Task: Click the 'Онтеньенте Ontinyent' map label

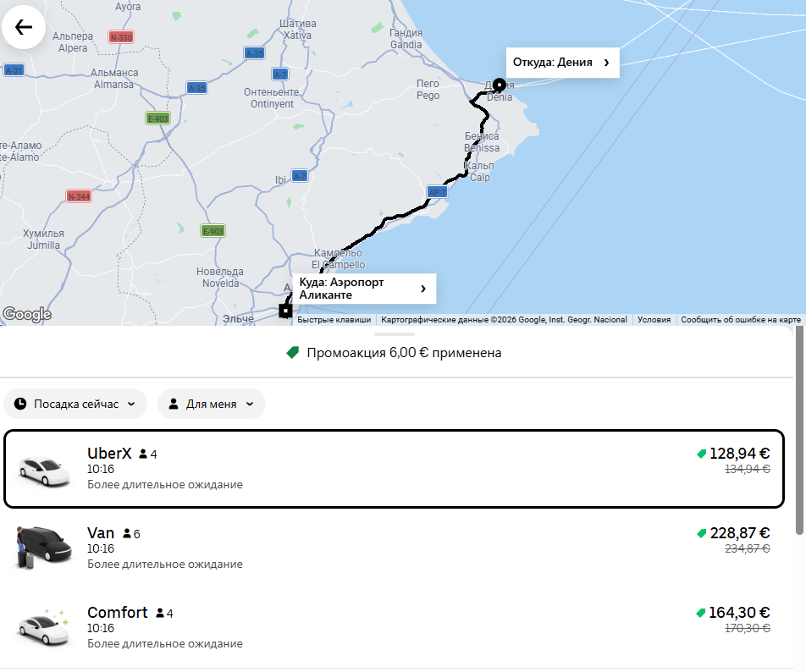Action: 272,97
